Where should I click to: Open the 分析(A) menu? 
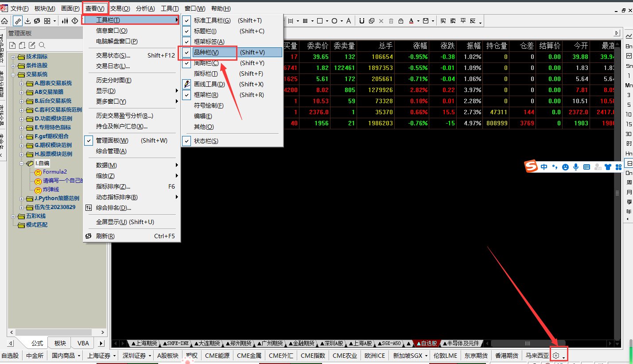click(146, 8)
